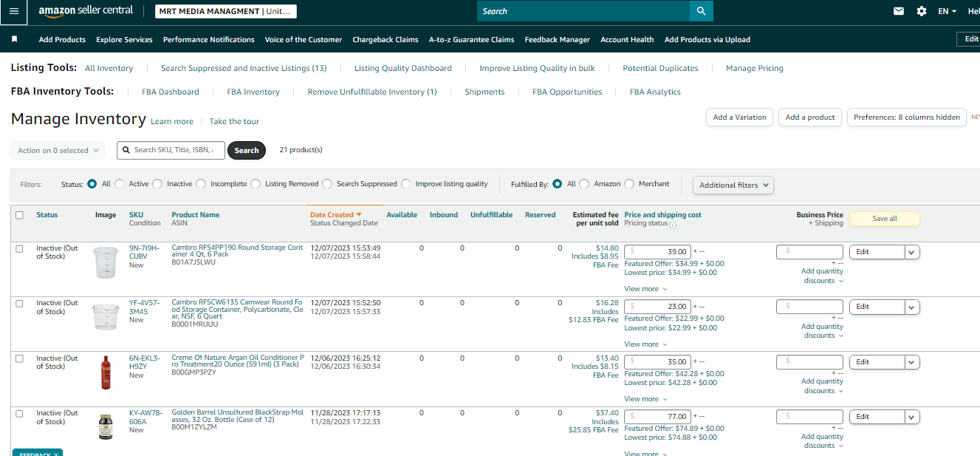The image size is (980, 456).
Task: Open Add Products menu item
Action: [62, 39]
